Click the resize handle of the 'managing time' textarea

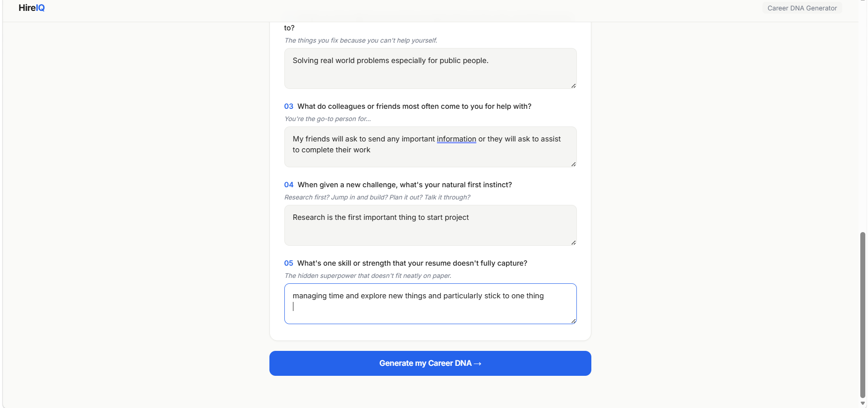coord(573,321)
